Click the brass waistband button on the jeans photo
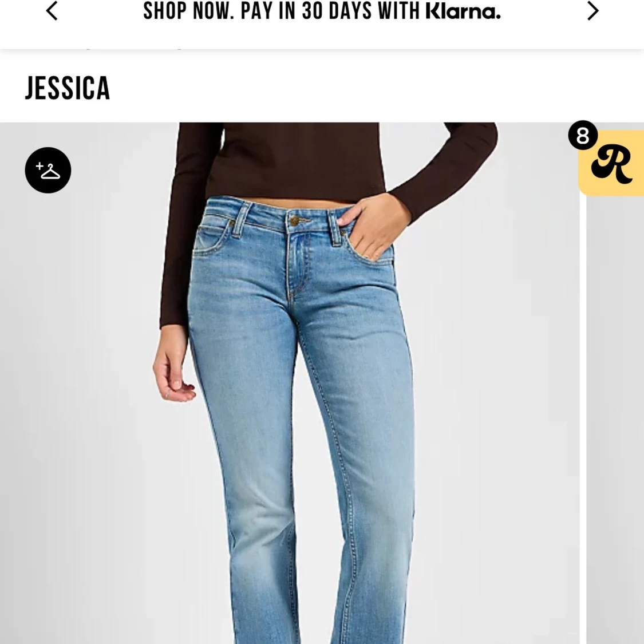 point(294,222)
